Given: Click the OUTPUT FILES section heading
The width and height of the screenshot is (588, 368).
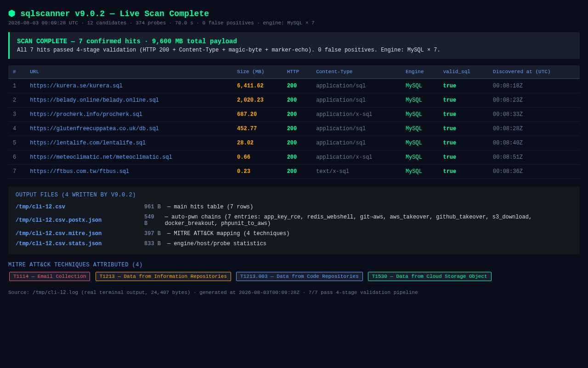Looking at the screenshot, I should pos(76,195).
